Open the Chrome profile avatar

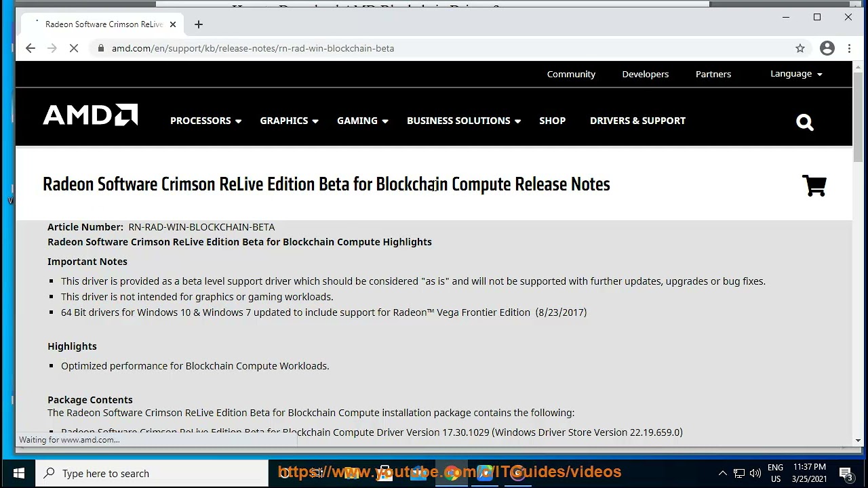pos(827,48)
